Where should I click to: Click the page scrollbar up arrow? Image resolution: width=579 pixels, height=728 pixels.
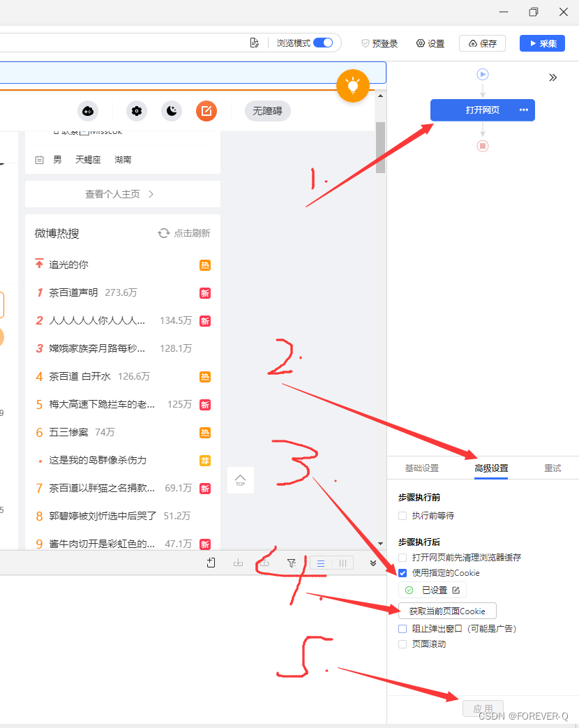coord(380,96)
